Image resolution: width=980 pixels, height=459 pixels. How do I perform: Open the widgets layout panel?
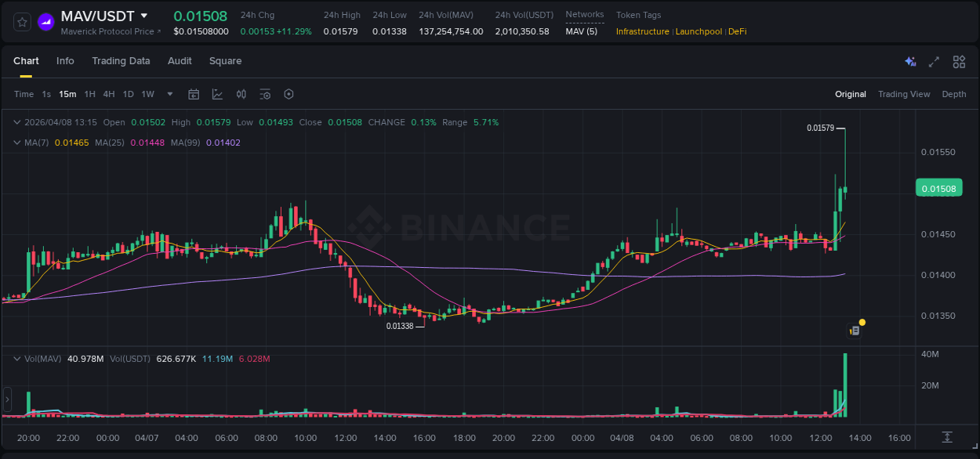pyautogui.click(x=958, y=61)
